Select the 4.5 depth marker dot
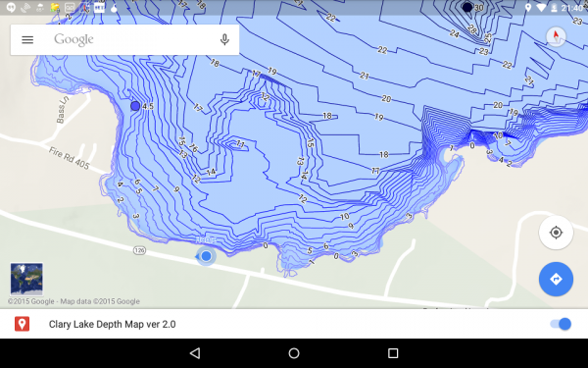This screenshot has width=588, height=368. (135, 106)
